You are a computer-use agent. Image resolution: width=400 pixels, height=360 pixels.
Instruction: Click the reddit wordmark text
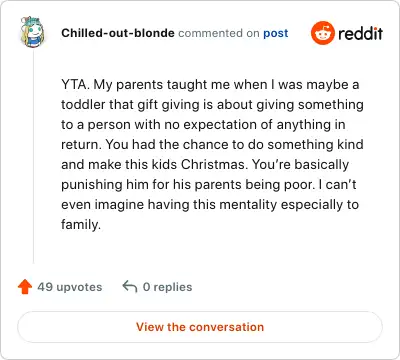tap(360, 33)
